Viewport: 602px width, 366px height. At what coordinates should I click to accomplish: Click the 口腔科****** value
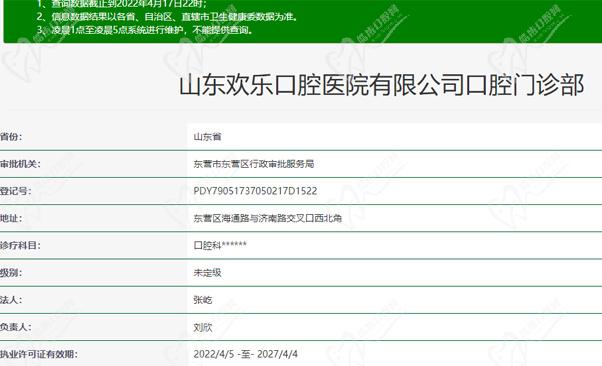(x=220, y=245)
